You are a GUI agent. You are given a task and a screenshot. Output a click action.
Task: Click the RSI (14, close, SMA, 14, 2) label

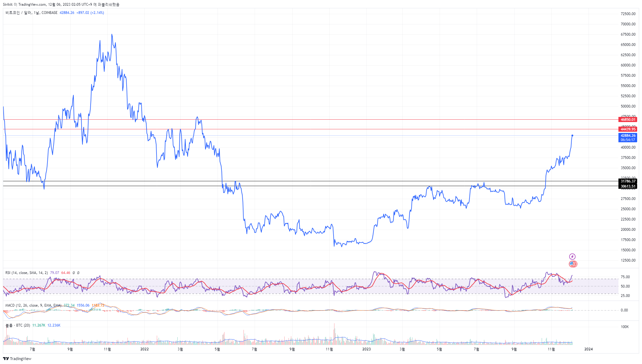pyautogui.click(x=27, y=273)
